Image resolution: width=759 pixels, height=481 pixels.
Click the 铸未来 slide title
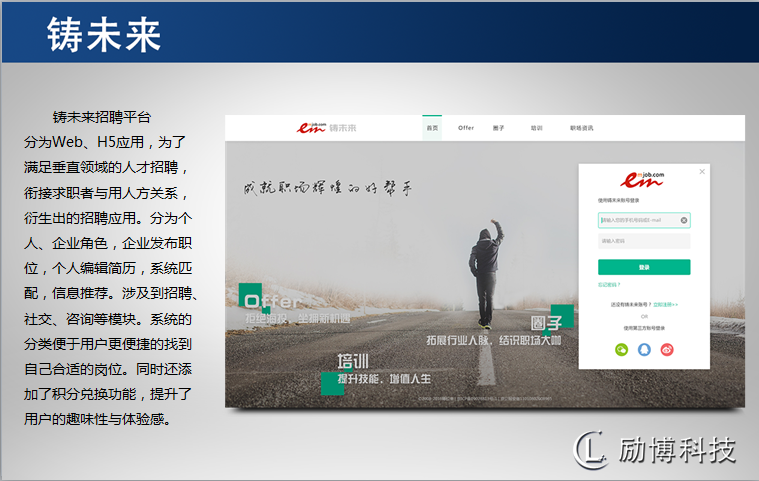tap(104, 35)
